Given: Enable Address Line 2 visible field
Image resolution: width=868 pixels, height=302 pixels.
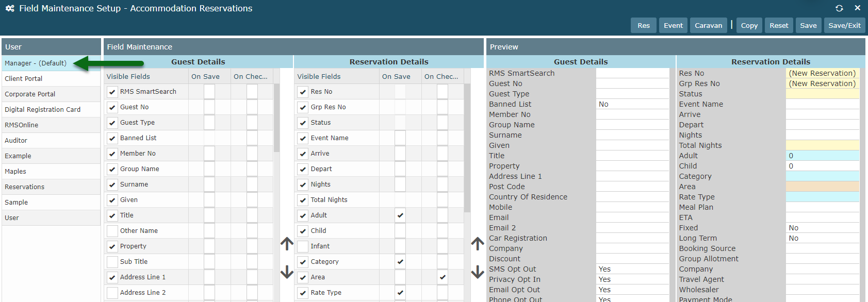Looking at the screenshot, I should [112, 293].
